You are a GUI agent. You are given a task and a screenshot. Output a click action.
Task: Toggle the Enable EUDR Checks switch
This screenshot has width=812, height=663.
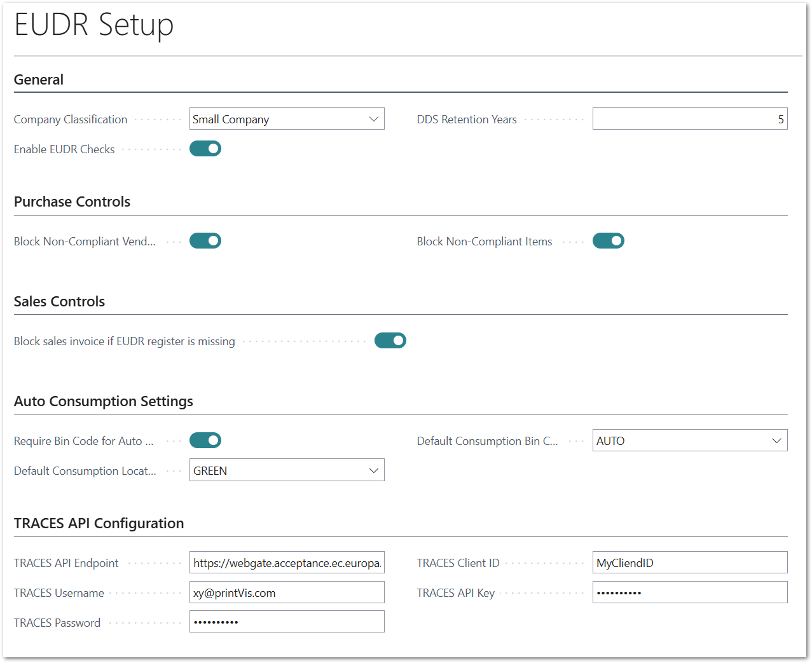pyautogui.click(x=205, y=149)
